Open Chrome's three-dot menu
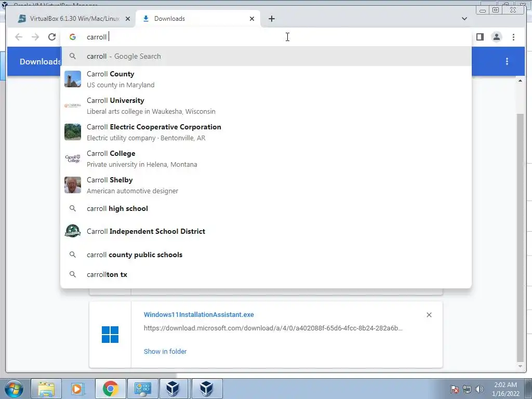This screenshot has height=399, width=532. [x=513, y=37]
